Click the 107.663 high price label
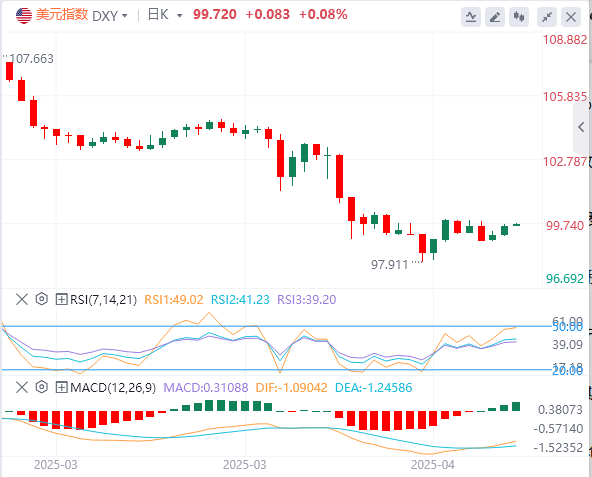The height and width of the screenshot is (477, 592). pyautogui.click(x=32, y=59)
